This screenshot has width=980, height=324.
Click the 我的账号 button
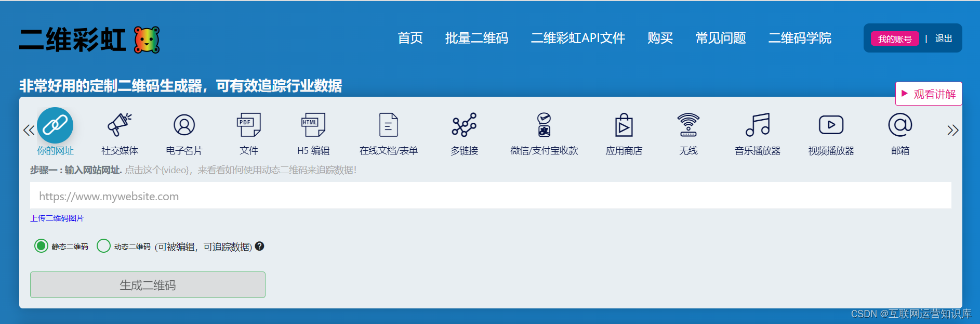click(x=895, y=38)
